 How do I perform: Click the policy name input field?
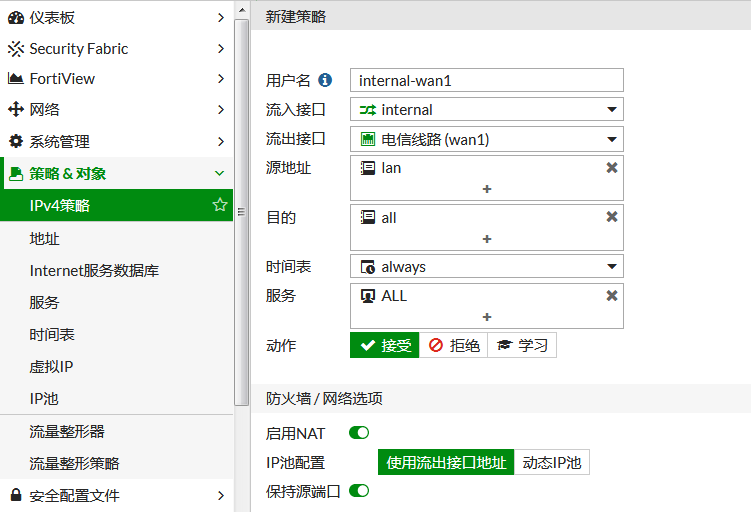tap(487, 80)
